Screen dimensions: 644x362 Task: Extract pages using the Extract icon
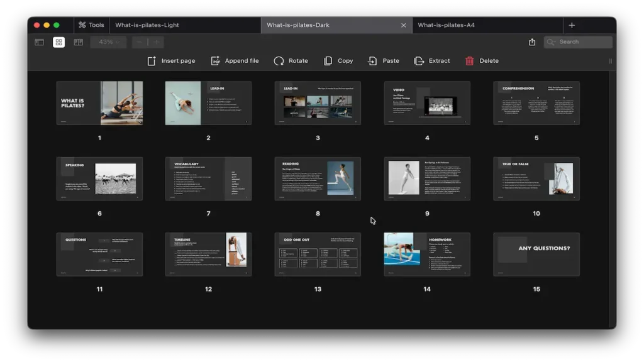pos(419,61)
